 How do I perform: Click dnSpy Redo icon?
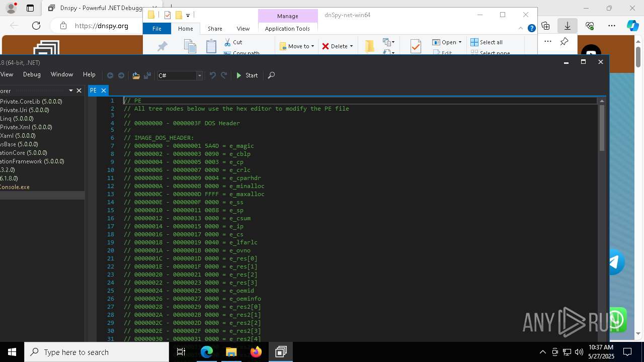pos(224,75)
